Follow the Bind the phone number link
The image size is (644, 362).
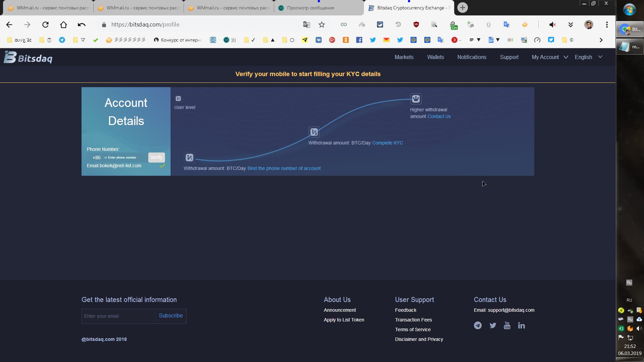(x=284, y=168)
